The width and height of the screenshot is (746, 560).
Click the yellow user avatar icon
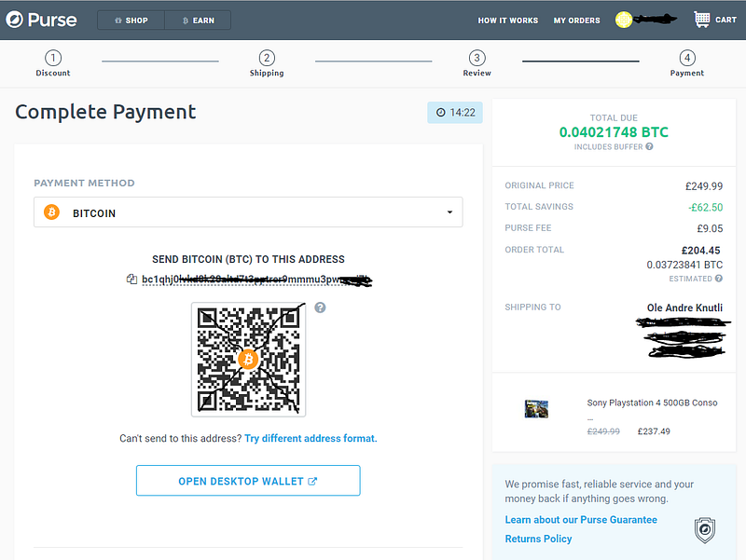623,20
